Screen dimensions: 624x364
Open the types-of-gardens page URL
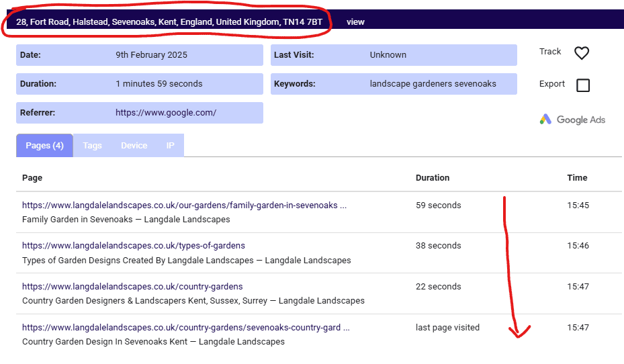coord(133,246)
